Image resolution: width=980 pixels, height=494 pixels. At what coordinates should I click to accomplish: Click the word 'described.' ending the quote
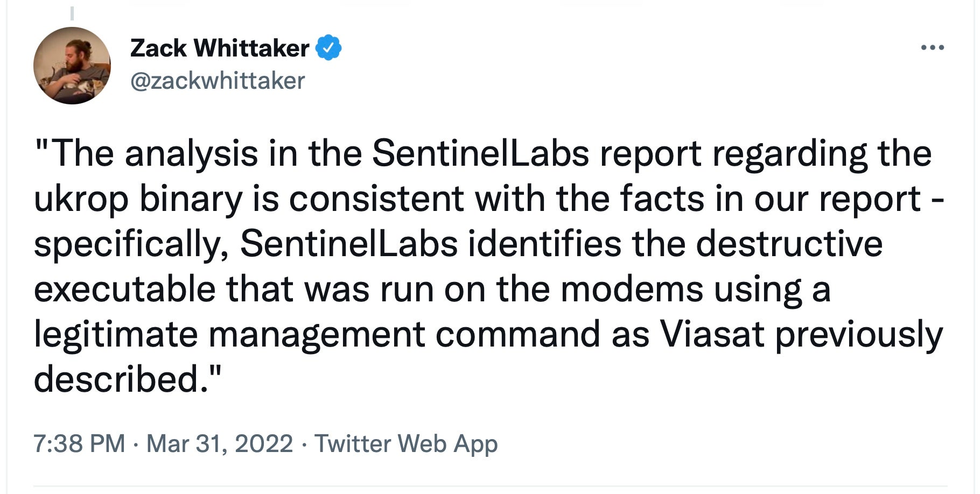pos(127,379)
